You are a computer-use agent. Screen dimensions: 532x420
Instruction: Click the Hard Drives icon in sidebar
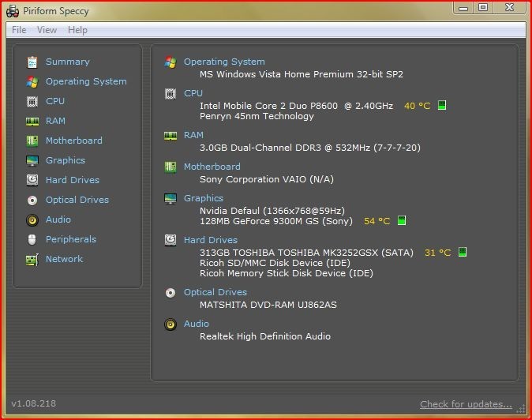(32, 180)
